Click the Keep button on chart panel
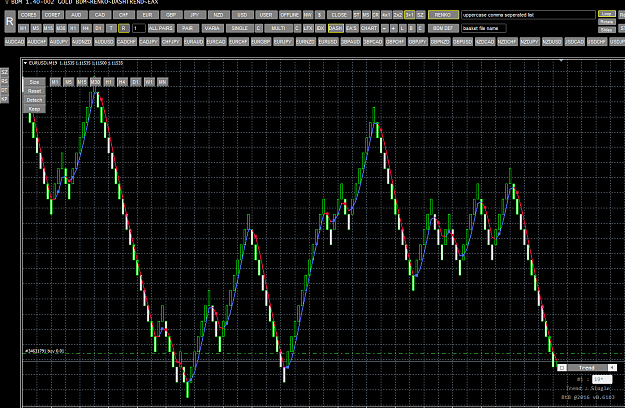 tap(34, 109)
